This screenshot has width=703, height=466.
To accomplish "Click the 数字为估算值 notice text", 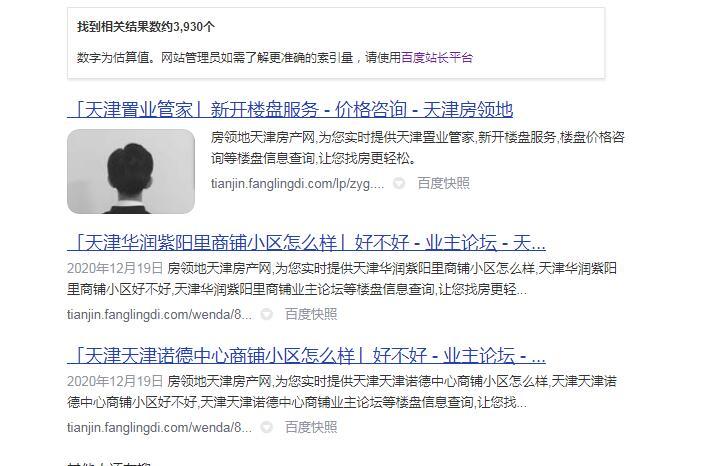I will (x=274, y=57).
